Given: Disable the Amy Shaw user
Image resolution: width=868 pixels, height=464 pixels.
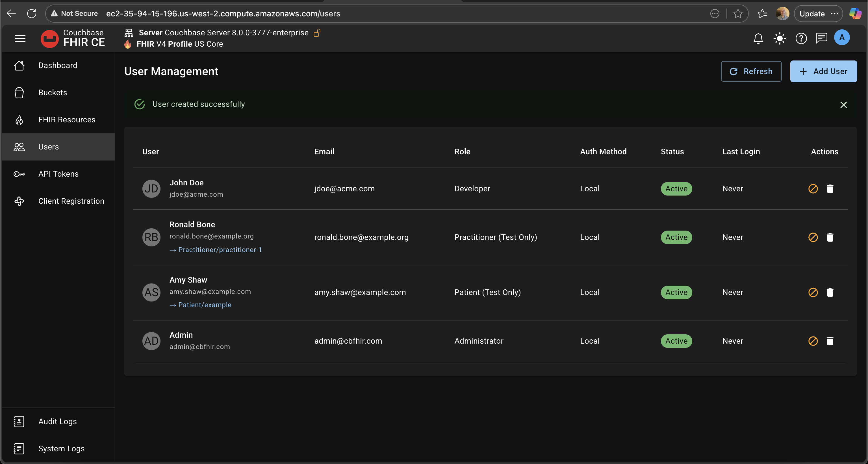Looking at the screenshot, I should [813, 292].
